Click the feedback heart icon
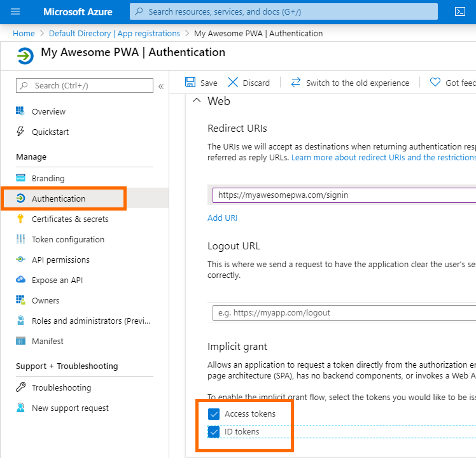Screen dimensions: 476x458 [x=435, y=82]
